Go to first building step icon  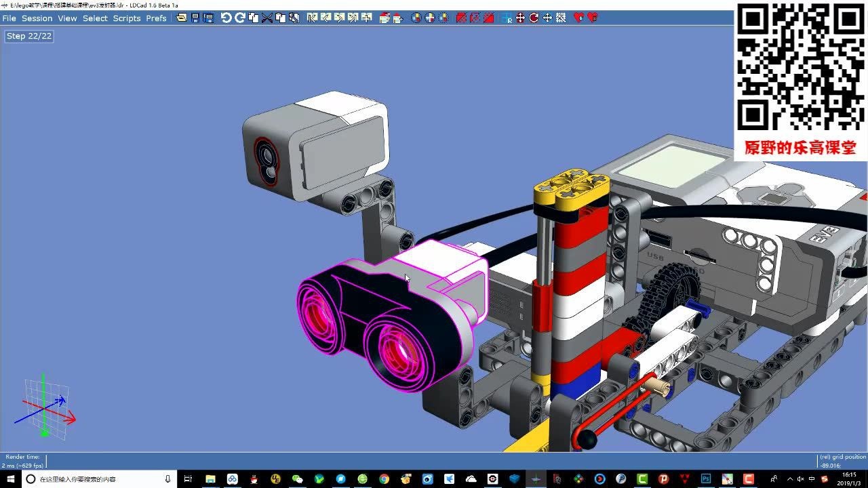click(312, 18)
